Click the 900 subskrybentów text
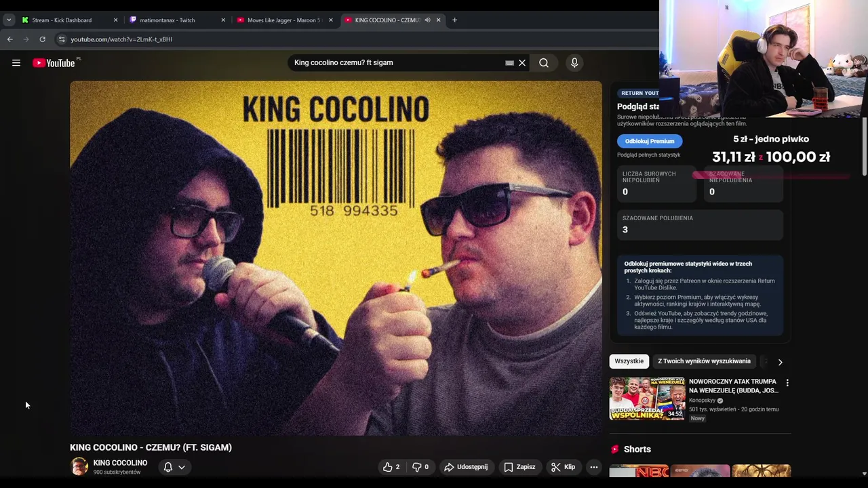 click(x=117, y=472)
